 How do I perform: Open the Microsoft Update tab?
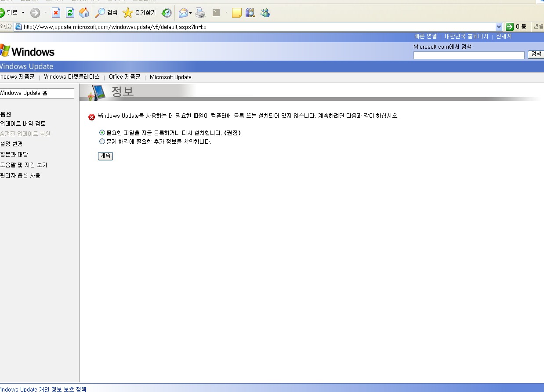[170, 77]
